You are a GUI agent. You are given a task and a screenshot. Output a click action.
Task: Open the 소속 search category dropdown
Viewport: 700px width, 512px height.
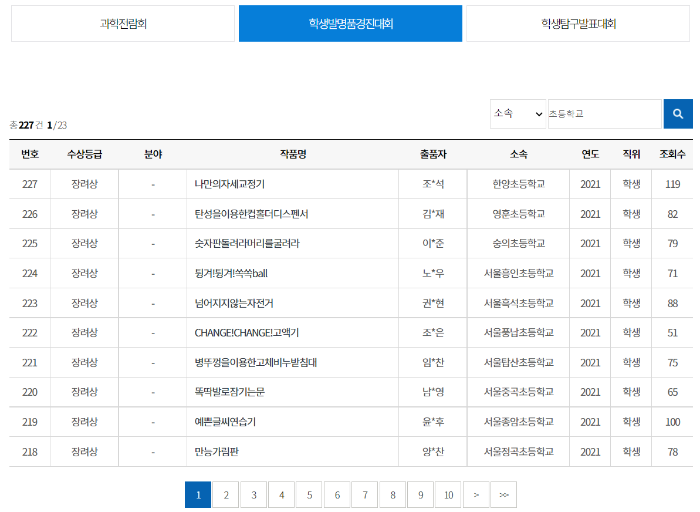[518, 114]
